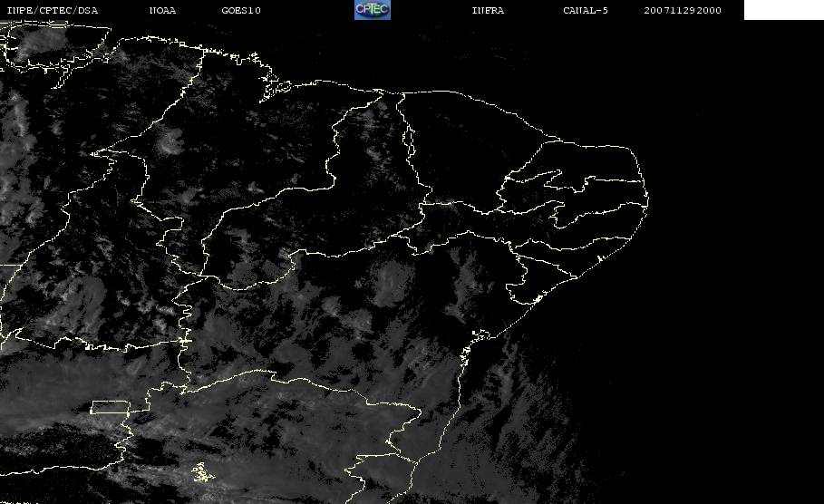Select the CANAL-5 channel label
Viewport: 824px width, 504px height.
point(585,11)
